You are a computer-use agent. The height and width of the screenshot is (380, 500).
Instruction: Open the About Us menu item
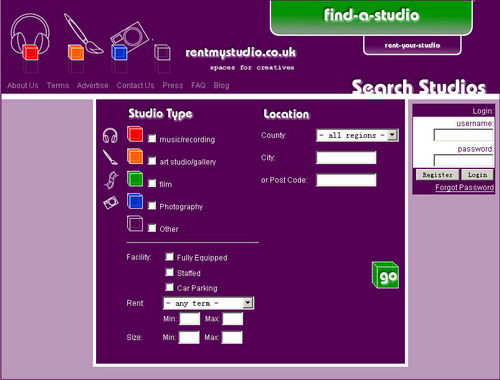tap(23, 85)
